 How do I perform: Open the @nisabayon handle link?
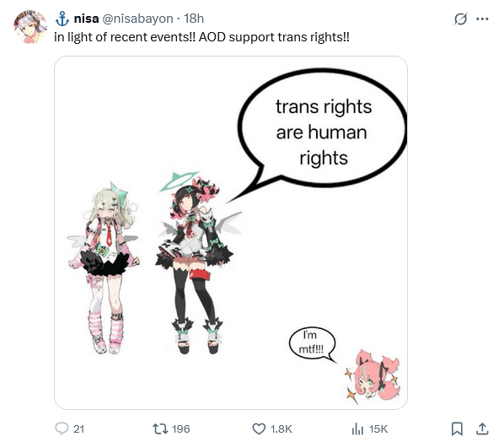click(x=137, y=19)
